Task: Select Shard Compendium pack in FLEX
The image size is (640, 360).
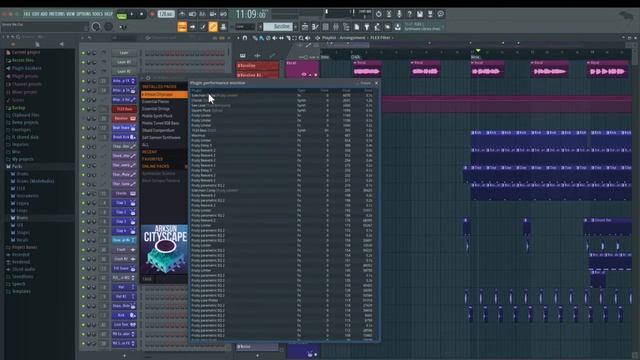Action: pyautogui.click(x=164, y=130)
